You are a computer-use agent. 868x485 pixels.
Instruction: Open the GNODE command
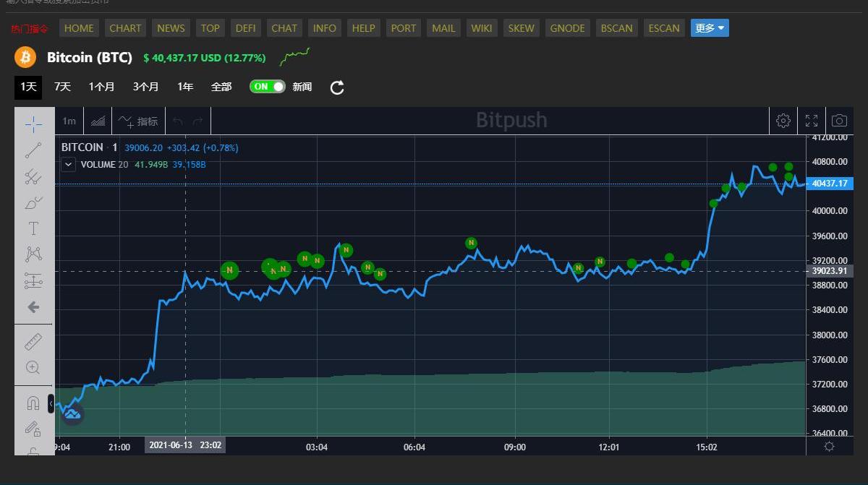pyautogui.click(x=568, y=28)
